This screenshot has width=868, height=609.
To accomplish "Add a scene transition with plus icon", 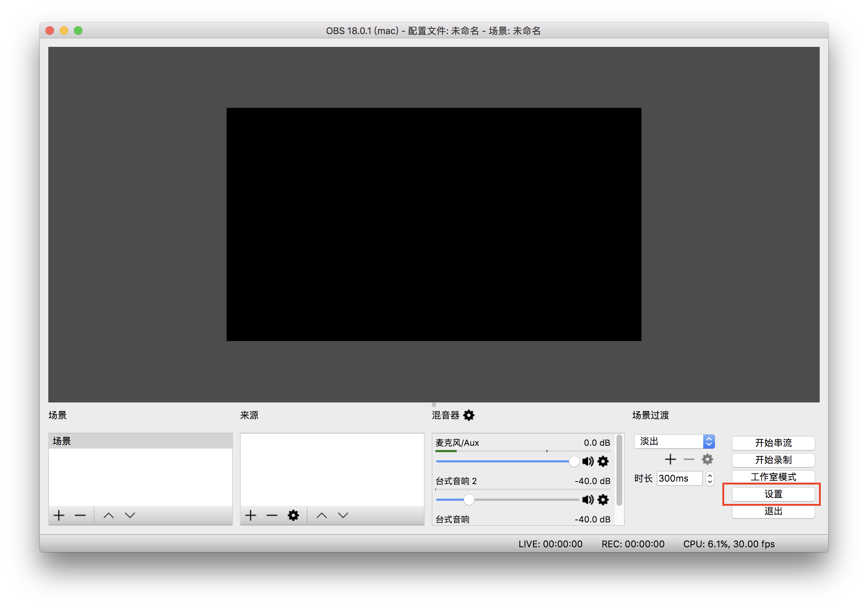I will [670, 459].
